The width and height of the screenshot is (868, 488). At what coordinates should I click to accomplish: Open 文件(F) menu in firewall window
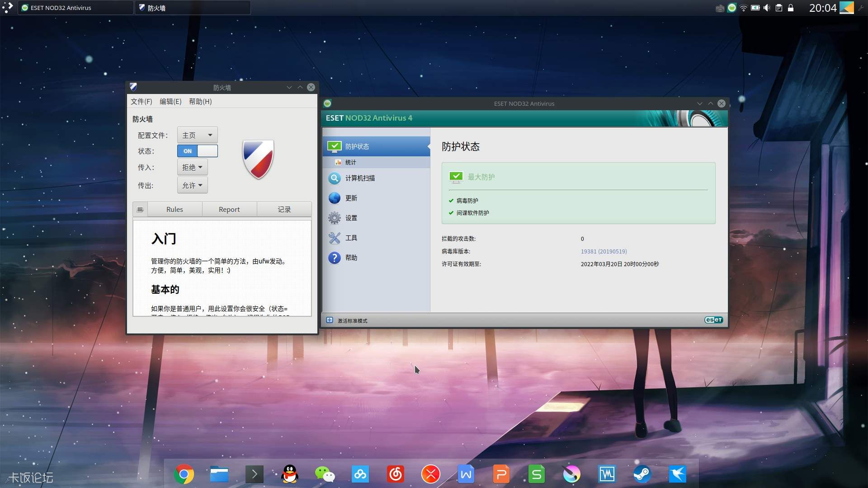142,101
